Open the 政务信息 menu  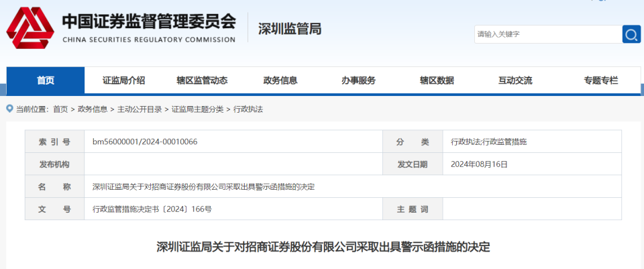pos(280,80)
